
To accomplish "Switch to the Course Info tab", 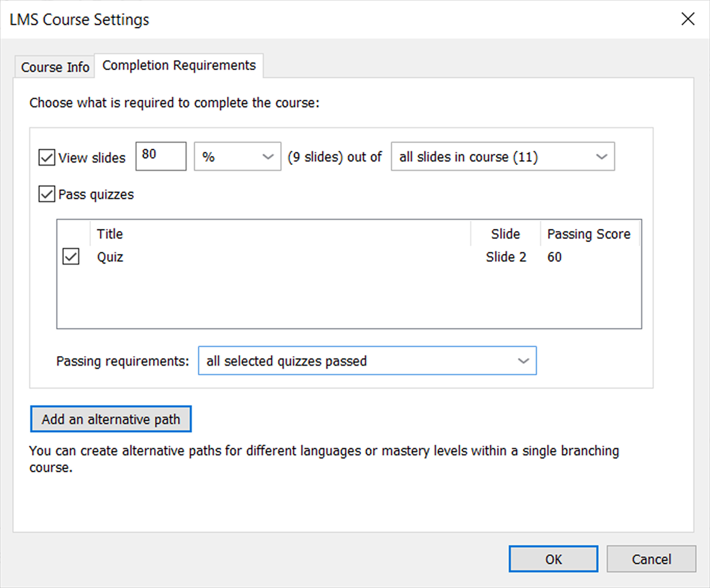I will (x=54, y=66).
